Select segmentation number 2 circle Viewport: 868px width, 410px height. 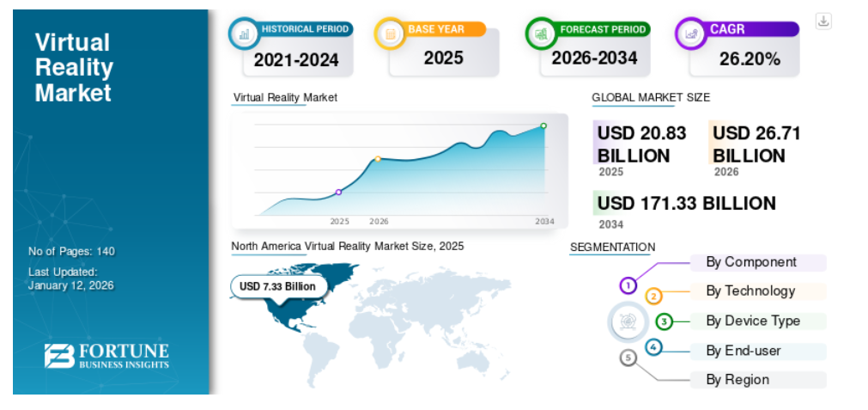[653, 297]
